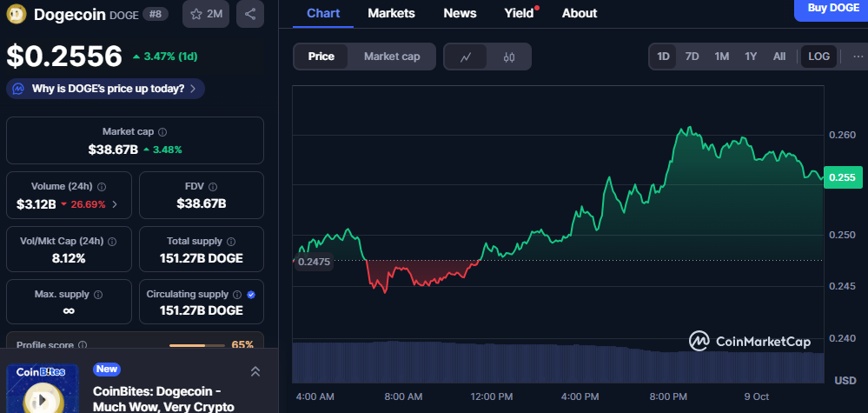Expand Volume (24h) details arrow
The width and height of the screenshot is (868, 413).
[x=115, y=204]
